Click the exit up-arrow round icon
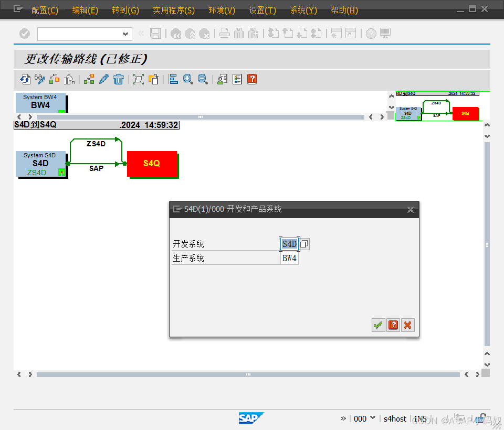 click(x=190, y=34)
